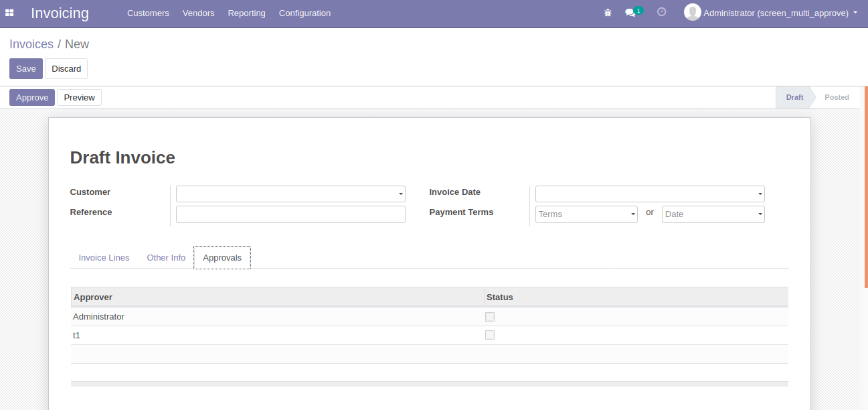Image resolution: width=868 pixels, height=410 pixels.
Task: Switch to the Other Info tab
Action: pyautogui.click(x=166, y=257)
